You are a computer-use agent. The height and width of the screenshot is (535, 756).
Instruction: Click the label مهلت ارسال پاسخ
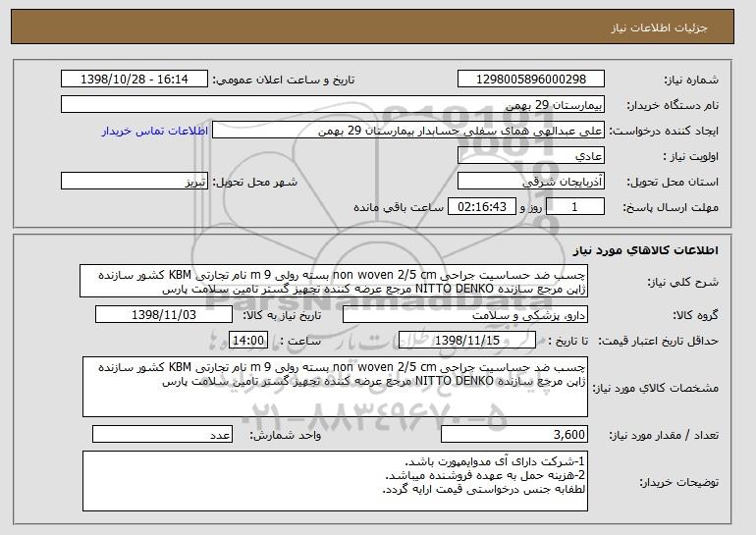[671, 208]
